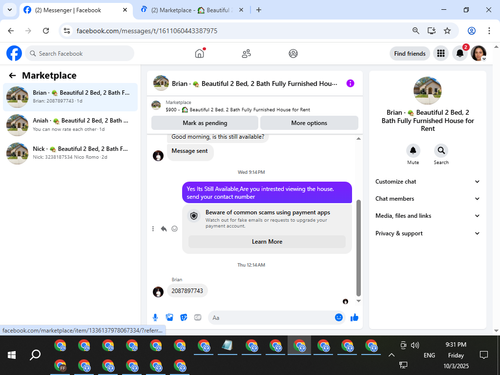Show hidden system tray icons
Screen dimensions: 500x375
(391, 355)
